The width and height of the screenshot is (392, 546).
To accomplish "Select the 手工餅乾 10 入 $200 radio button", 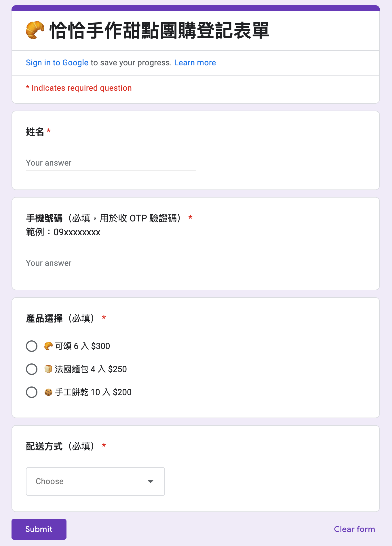I will [x=32, y=392].
